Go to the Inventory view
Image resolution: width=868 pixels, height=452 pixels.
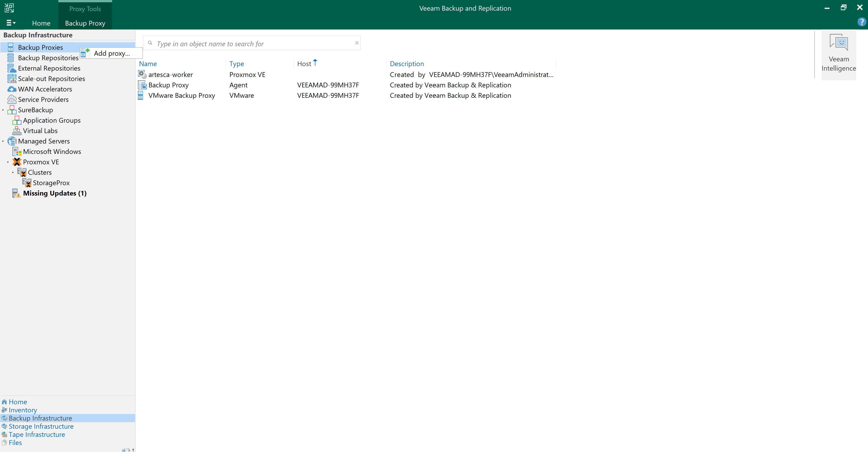click(23, 410)
